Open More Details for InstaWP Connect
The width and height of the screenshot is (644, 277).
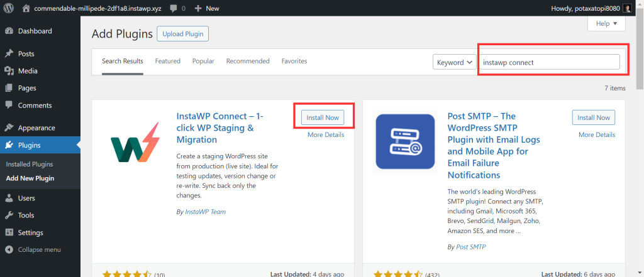(x=326, y=134)
